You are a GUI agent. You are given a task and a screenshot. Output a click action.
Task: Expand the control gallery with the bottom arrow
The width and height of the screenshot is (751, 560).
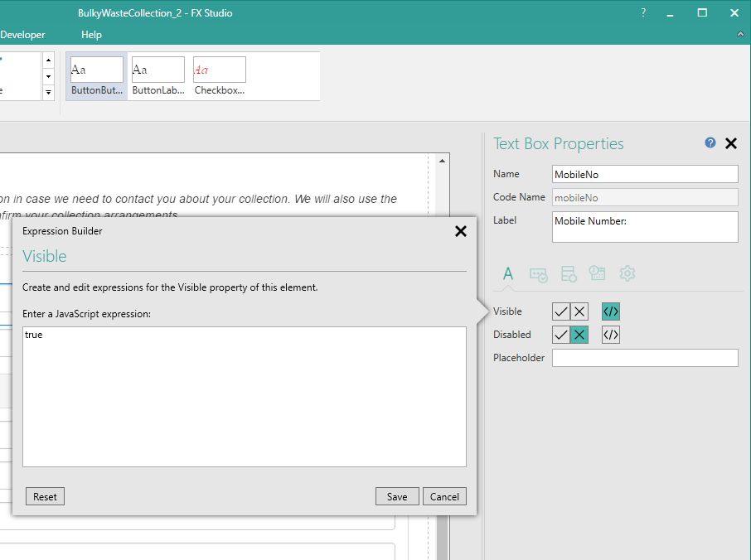pos(48,92)
